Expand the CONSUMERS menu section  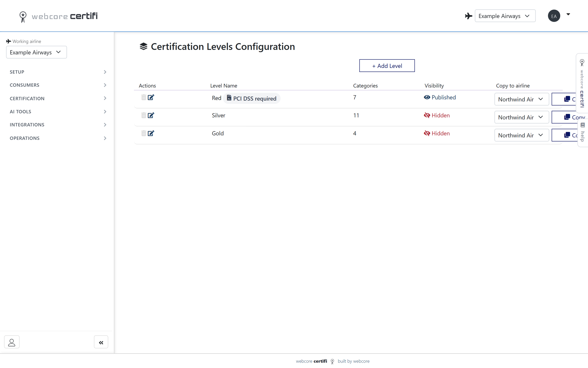tap(58, 85)
